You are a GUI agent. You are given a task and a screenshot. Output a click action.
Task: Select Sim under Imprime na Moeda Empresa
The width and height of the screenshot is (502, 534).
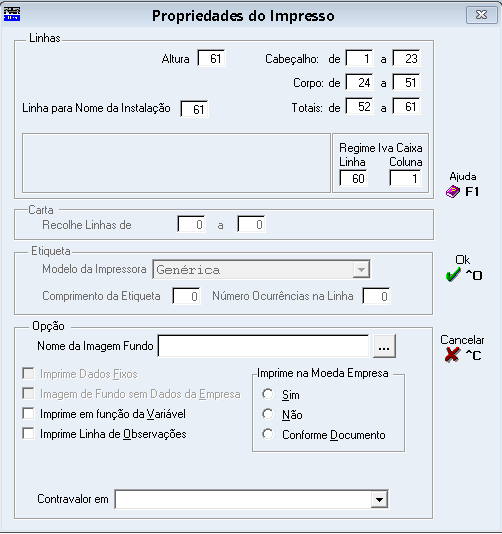tap(268, 394)
